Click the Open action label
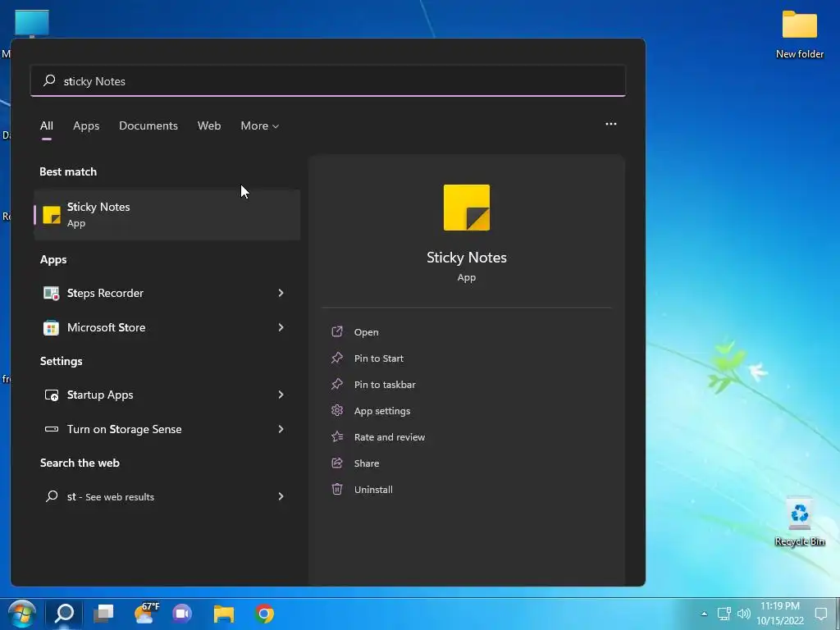 pyautogui.click(x=367, y=332)
